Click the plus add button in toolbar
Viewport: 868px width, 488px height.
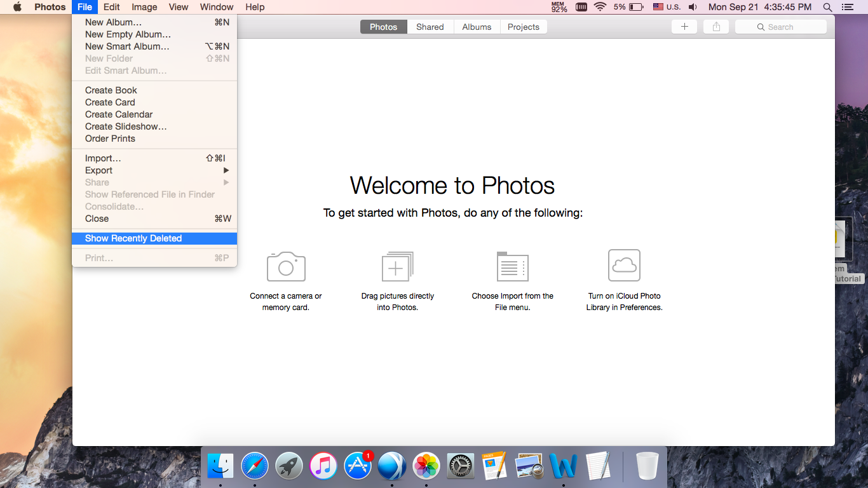tap(684, 27)
